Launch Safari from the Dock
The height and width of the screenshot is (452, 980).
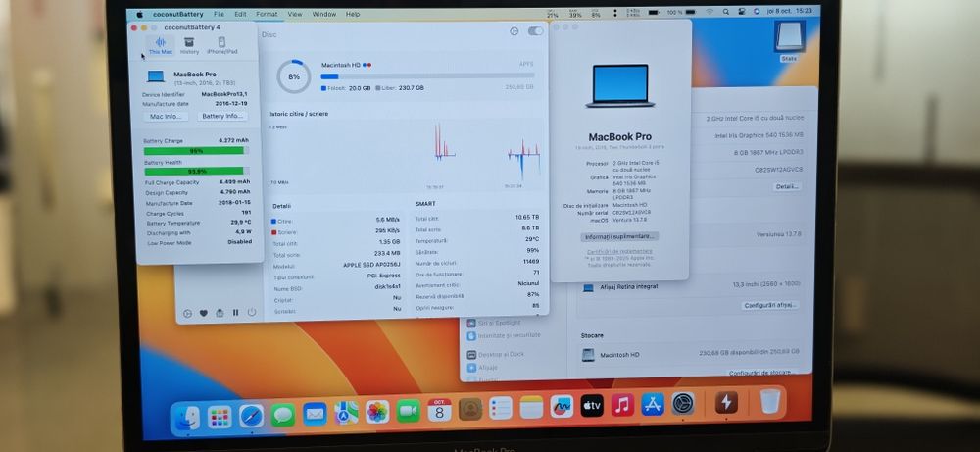pos(251,416)
